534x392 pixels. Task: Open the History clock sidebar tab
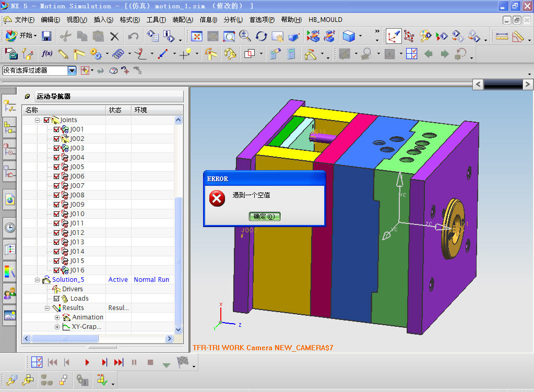[10, 227]
